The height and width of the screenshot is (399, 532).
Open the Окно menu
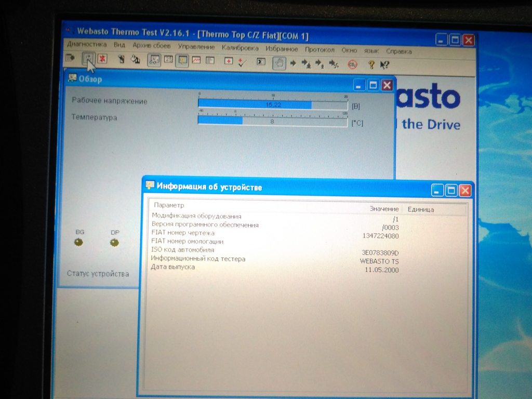(x=349, y=50)
